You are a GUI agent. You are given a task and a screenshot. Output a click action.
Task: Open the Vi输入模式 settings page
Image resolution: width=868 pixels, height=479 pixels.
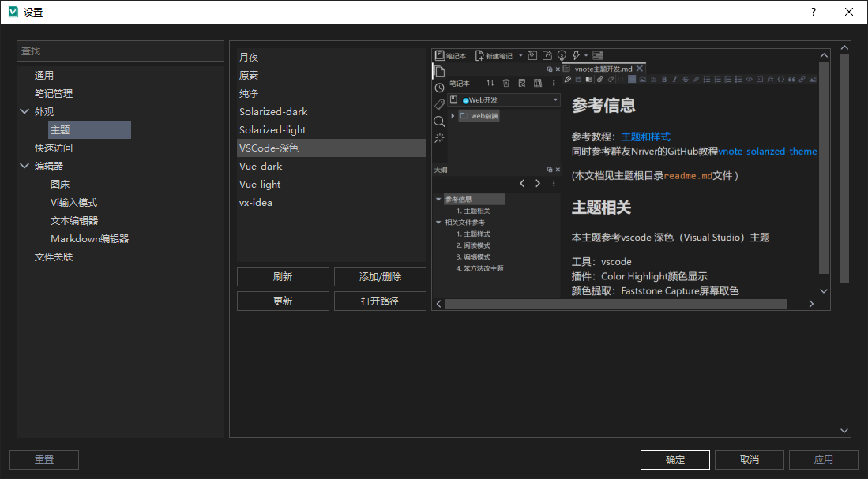click(73, 203)
